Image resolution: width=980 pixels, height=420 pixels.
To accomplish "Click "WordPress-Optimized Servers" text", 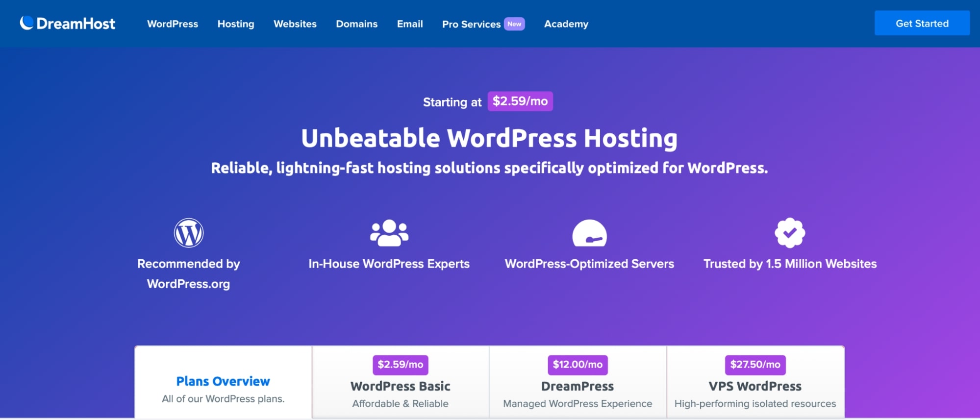I will pos(589,264).
